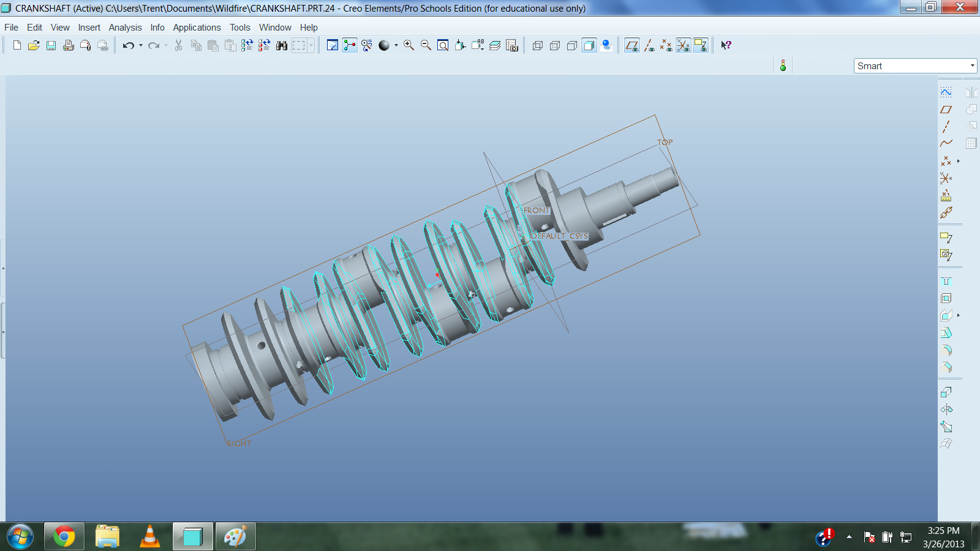This screenshot has width=980, height=551.
Task: Open Google Chrome from the taskbar
Action: tap(64, 537)
